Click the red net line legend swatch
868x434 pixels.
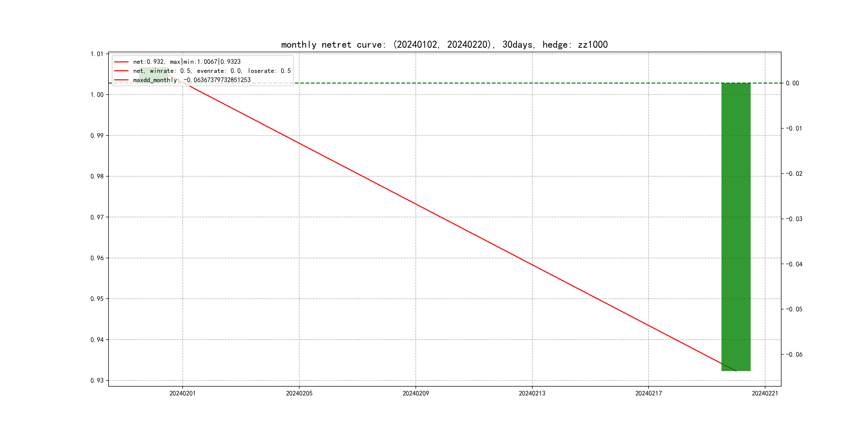tap(121, 62)
